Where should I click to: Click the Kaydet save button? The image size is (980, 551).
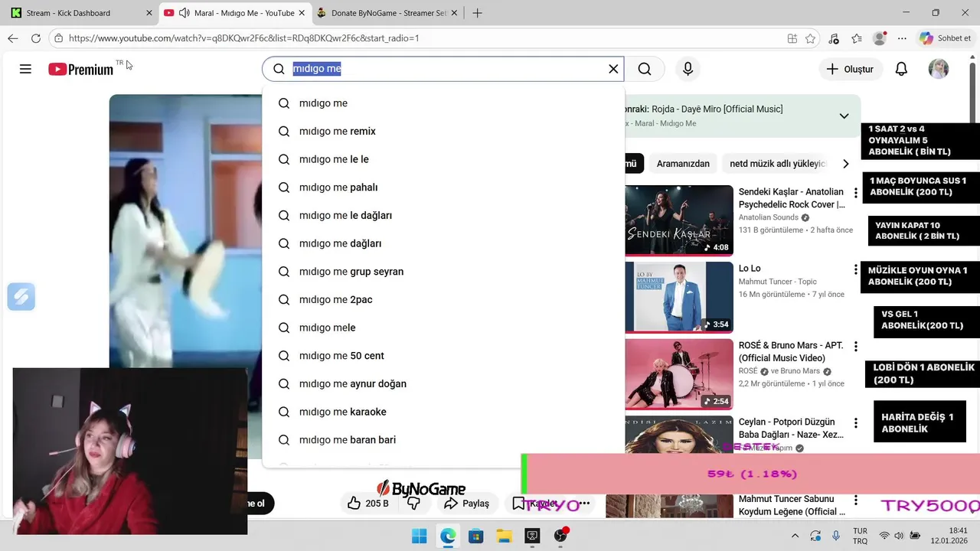tap(535, 504)
